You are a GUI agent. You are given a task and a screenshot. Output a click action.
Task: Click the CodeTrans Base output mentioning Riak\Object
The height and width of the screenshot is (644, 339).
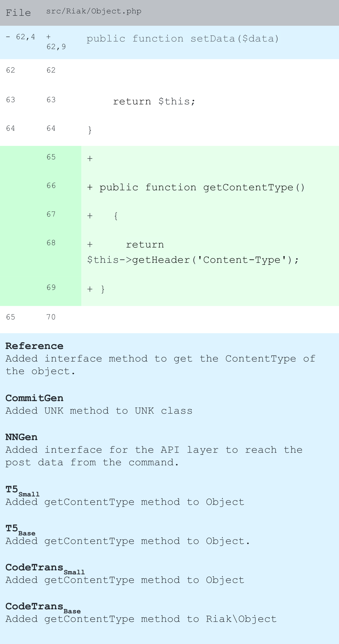point(141,619)
